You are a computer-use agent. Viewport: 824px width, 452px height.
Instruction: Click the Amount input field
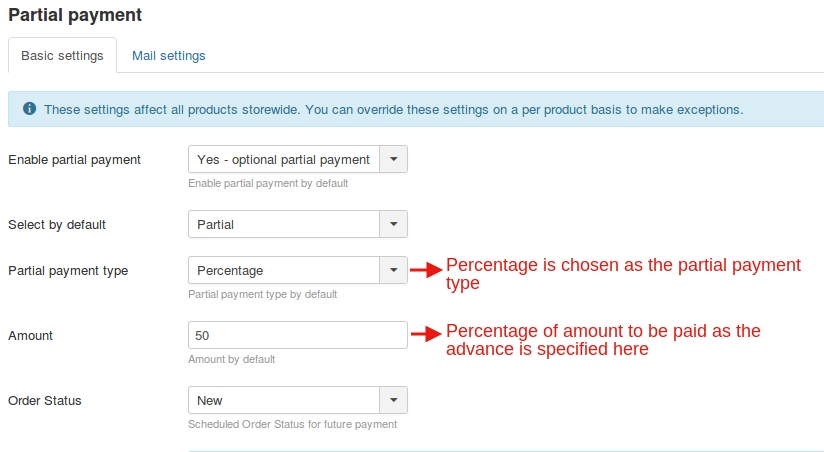pos(297,335)
